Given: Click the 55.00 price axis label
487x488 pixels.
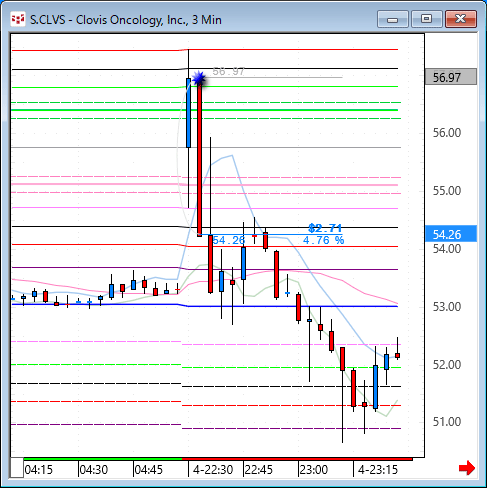Looking at the screenshot, I should [x=447, y=191].
